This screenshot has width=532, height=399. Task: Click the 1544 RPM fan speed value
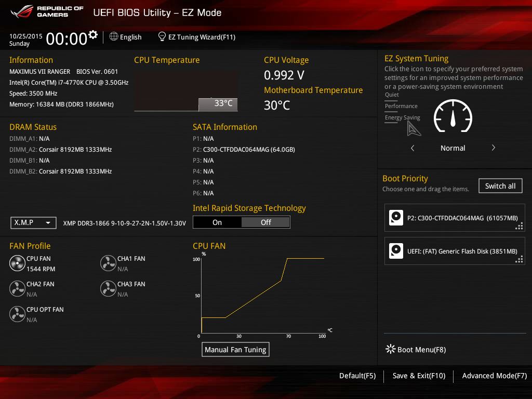41,269
